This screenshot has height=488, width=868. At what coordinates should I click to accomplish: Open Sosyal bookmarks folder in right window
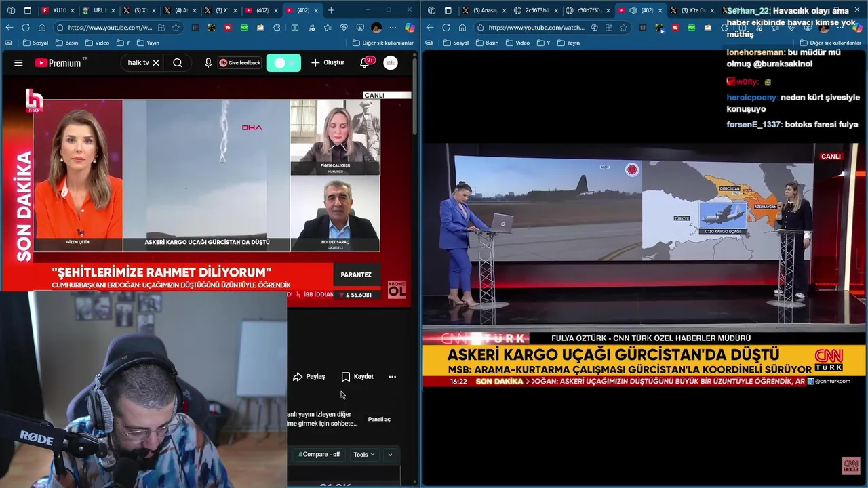456,43
